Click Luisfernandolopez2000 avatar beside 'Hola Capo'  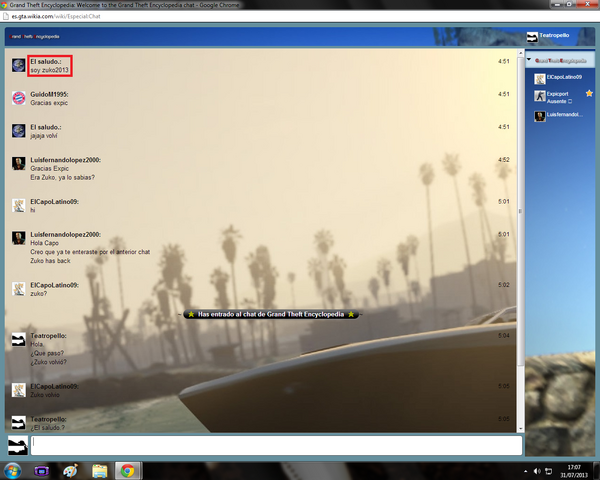[18, 238]
